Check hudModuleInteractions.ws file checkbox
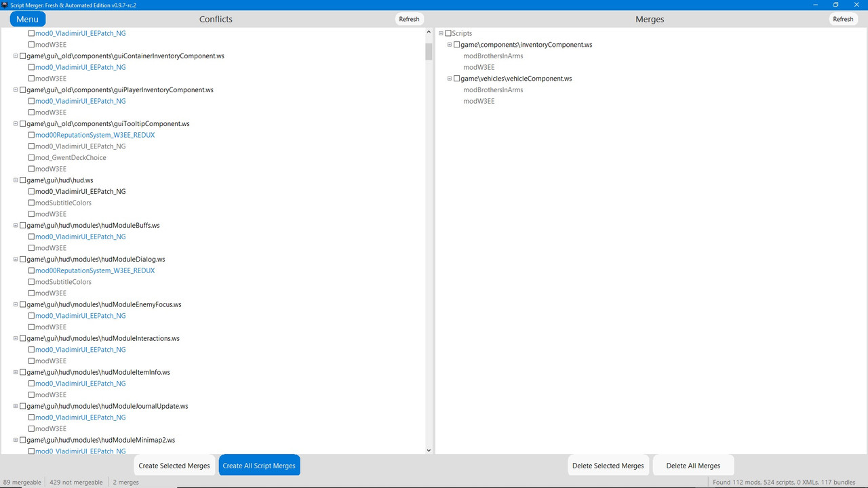This screenshot has width=868, height=488. [23, 338]
